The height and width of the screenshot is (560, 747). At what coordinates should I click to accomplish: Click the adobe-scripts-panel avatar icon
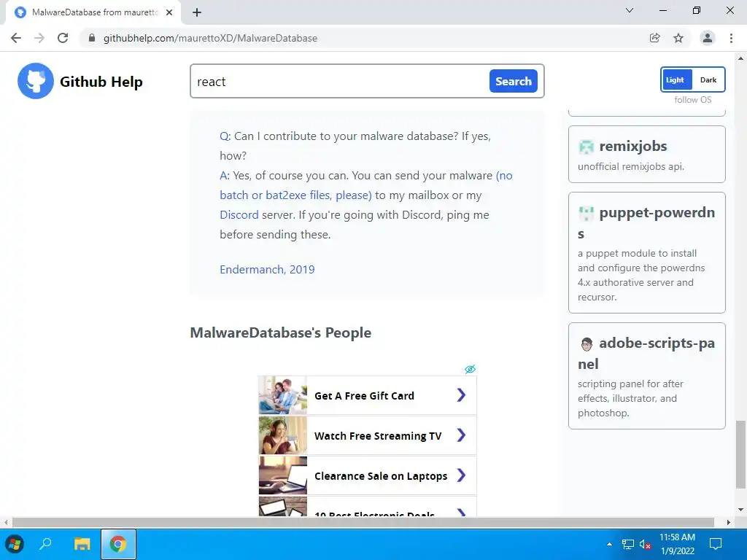(587, 344)
